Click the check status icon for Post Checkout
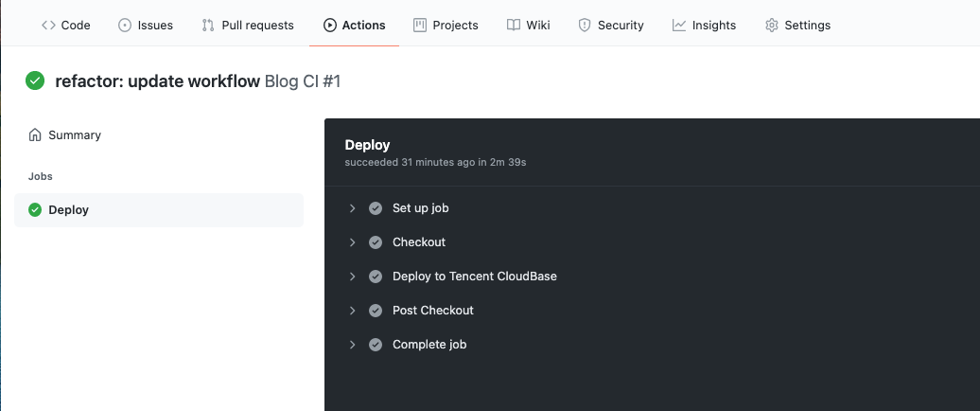This screenshot has width=980, height=411. (376, 311)
